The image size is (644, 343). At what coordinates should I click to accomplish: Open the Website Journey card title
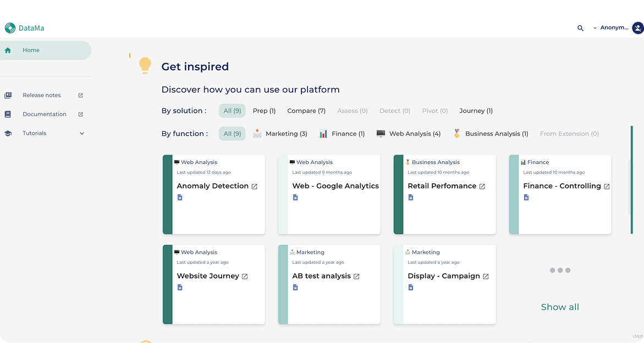tap(208, 276)
